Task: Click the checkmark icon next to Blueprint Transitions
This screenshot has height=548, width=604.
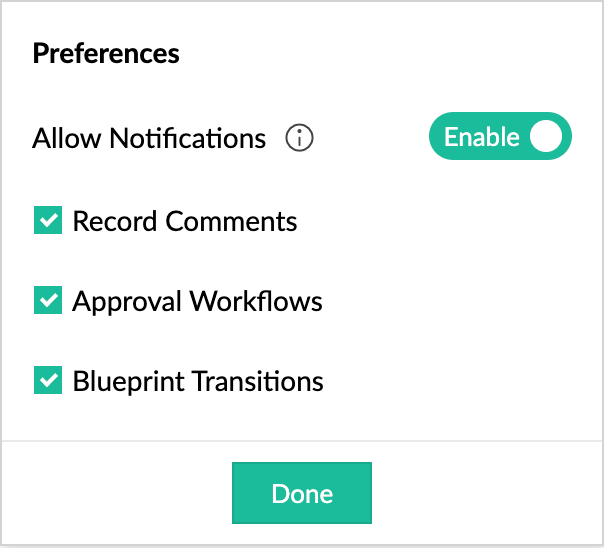Action: coord(48,381)
